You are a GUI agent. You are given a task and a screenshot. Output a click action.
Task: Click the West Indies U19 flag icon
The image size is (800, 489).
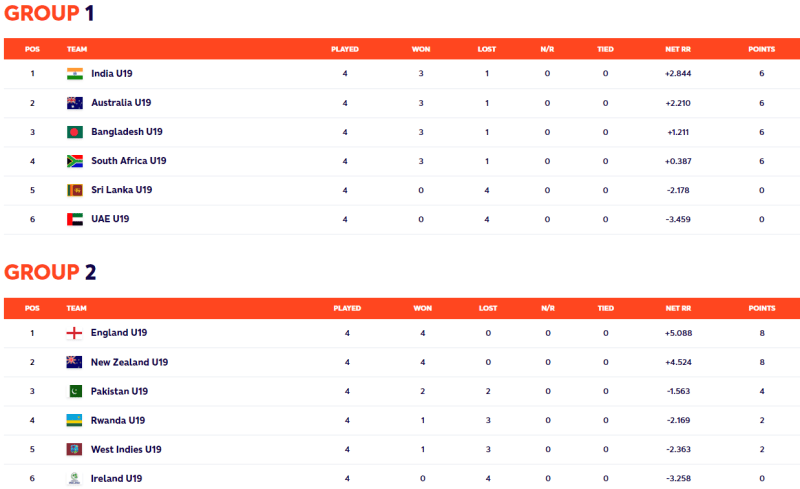[x=75, y=449]
